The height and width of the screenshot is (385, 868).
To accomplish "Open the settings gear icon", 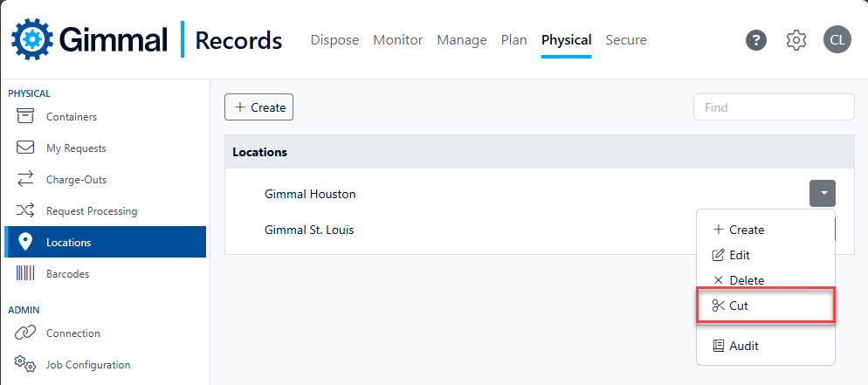I will point(796,40).
